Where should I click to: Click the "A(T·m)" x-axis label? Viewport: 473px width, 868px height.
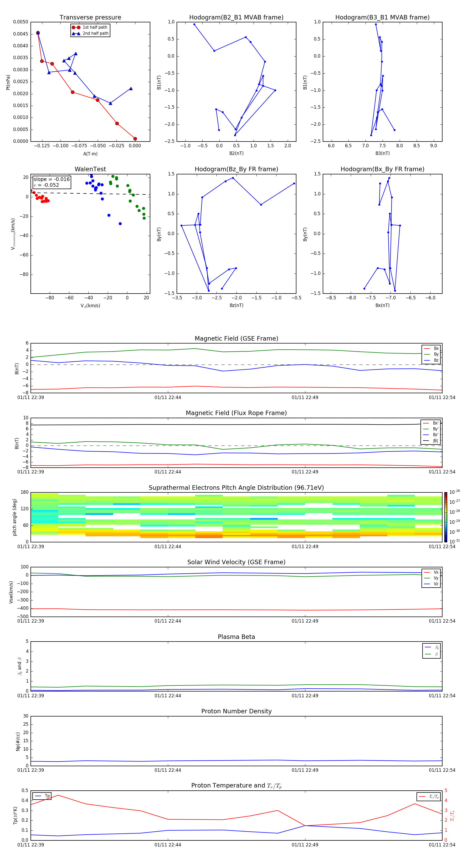coord(90,154)
